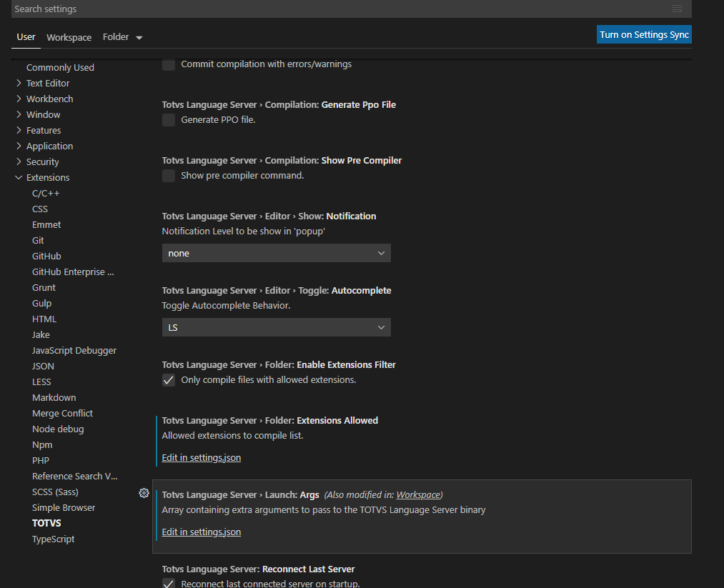Open settings.json from Extensions Allowed setting
Screen dimensions: 724x588
pyautogui.click(x=201, y=457)
